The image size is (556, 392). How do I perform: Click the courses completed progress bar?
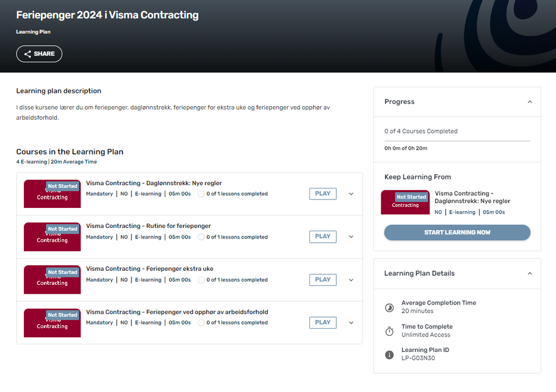tap(457, 141)
